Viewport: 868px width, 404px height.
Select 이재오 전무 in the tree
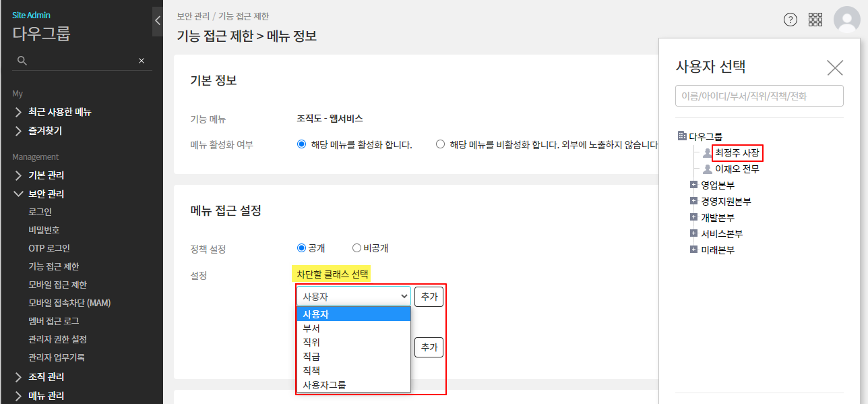[737, 169]
